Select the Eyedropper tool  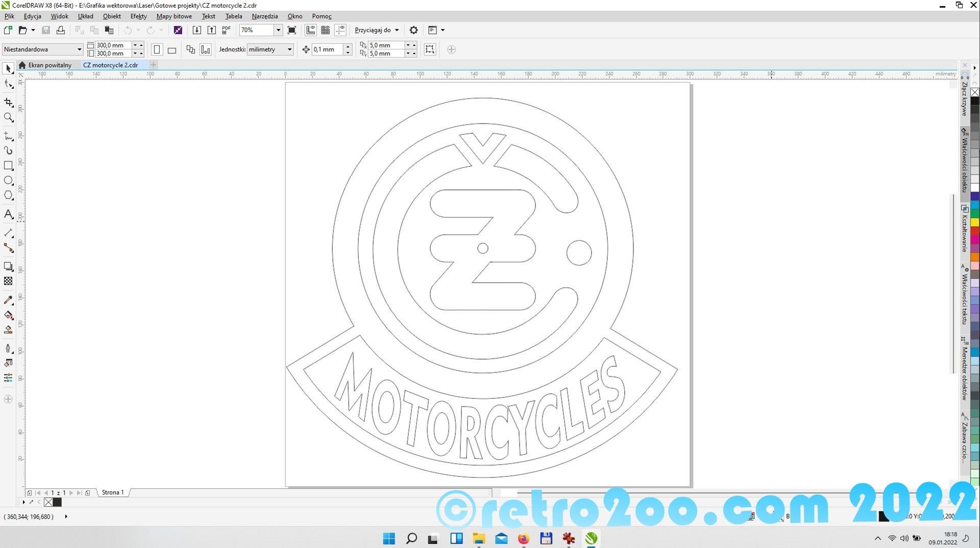click(x=8, y=300)
